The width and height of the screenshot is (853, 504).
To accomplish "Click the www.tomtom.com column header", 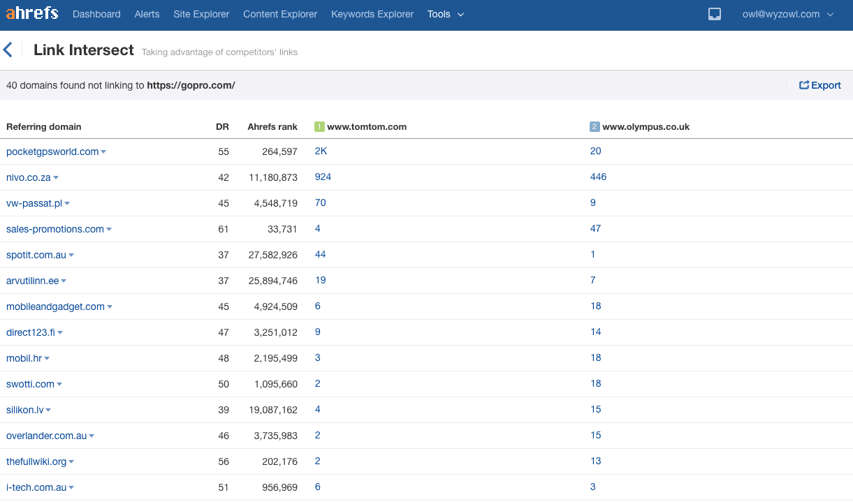I will (x=367, y=126).
